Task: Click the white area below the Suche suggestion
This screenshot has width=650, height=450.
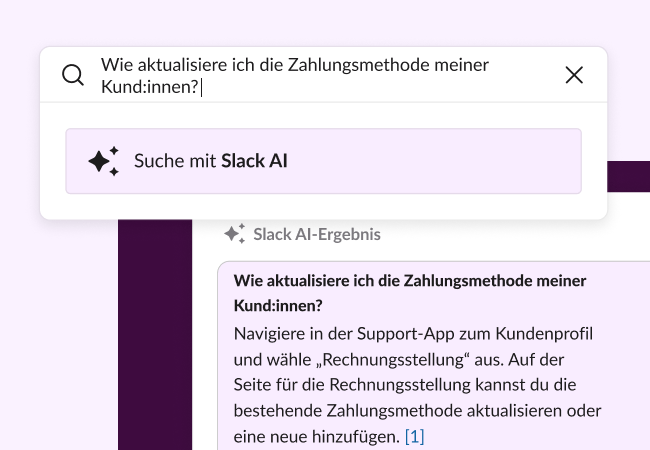Action: pyautogui.click(x=323, y=206)
